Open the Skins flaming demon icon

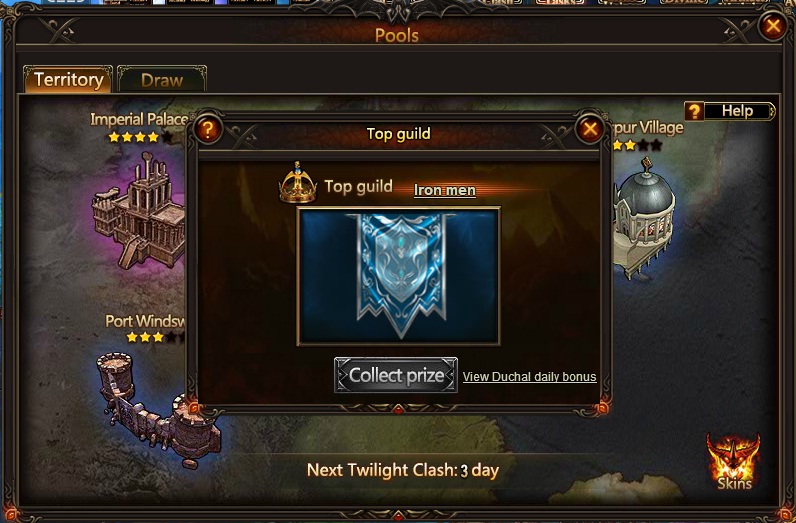[734, 461]
